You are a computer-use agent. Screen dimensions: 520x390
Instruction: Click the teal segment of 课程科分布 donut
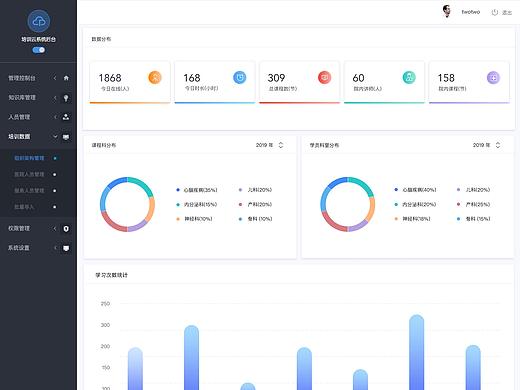(143, 184)
